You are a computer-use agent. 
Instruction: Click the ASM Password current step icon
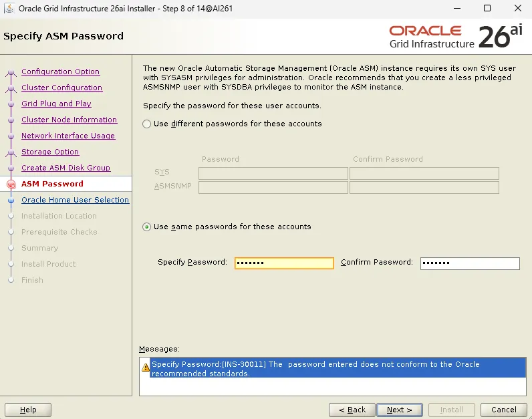tap(11, 184)
